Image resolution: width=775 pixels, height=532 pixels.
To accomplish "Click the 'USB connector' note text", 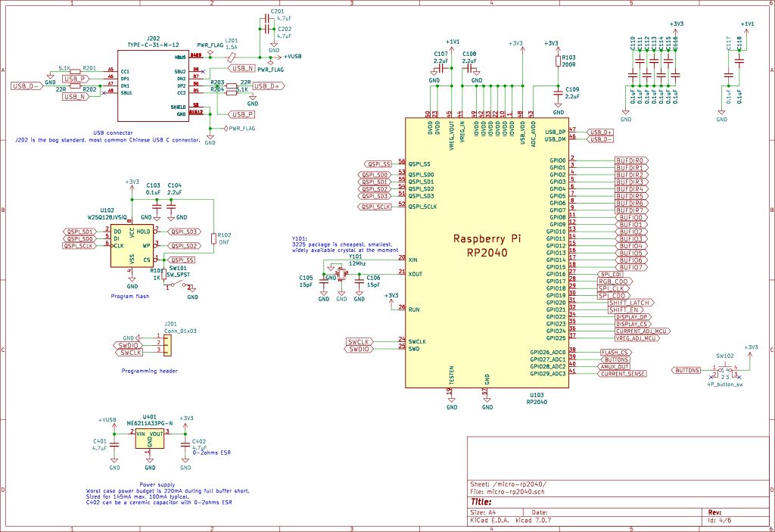I will coord(114,133).
